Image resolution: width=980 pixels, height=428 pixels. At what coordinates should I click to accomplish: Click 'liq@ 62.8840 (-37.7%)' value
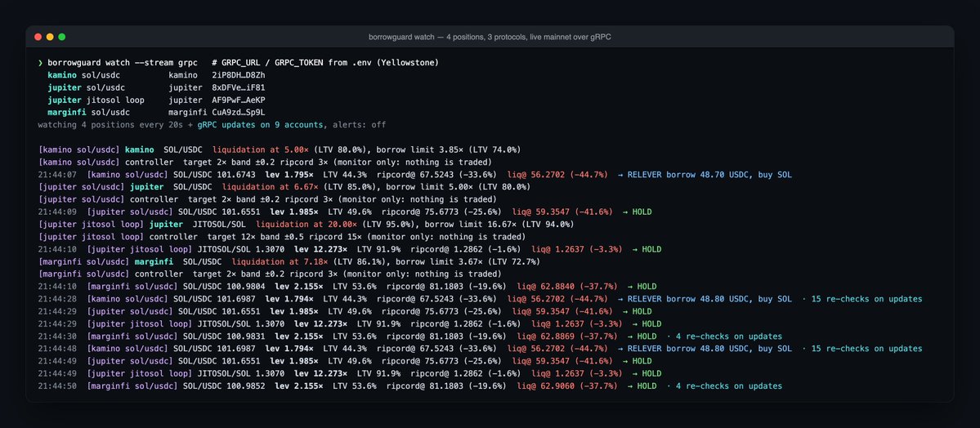567,286
